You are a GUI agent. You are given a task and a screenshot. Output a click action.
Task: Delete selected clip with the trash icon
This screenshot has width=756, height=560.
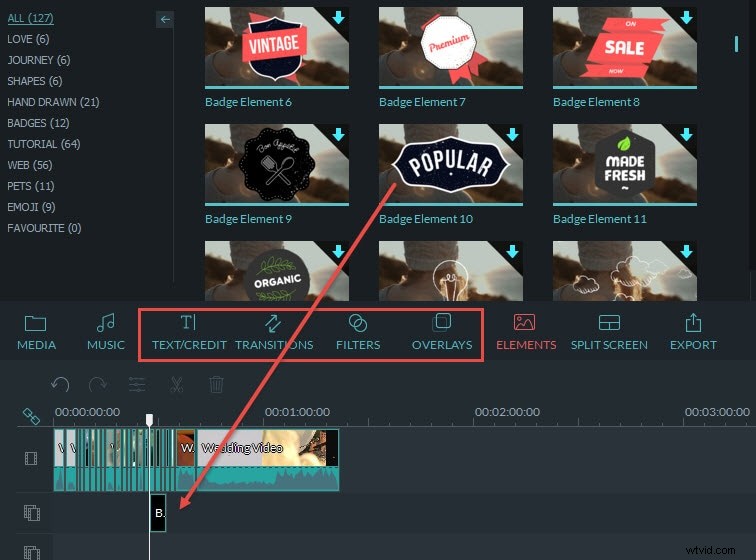point(216,384)
